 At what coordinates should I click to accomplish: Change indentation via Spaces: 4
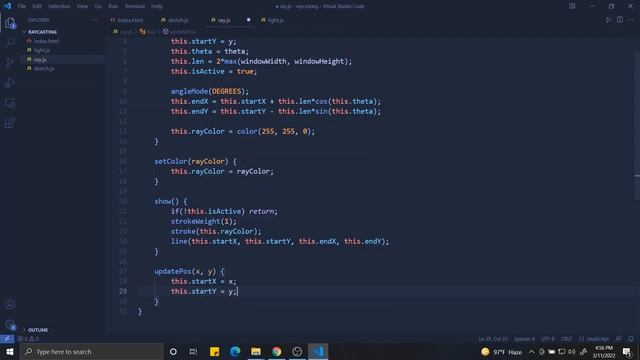[524, 339]
